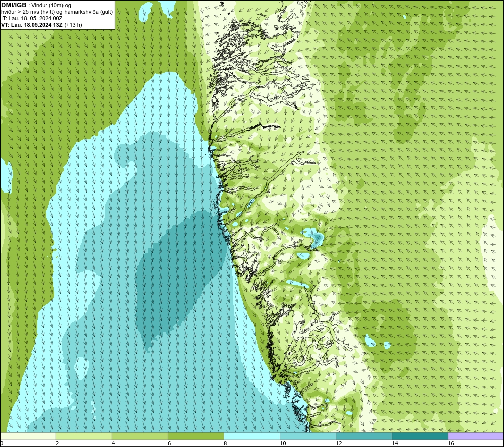Click the "6" label on the wind scale

click(x=169, y=444)
